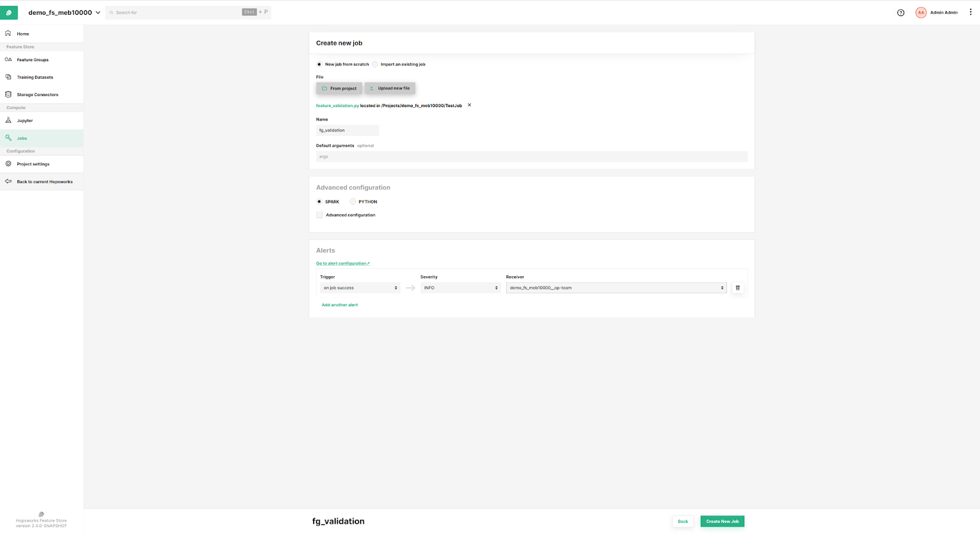The width and height of the screenshot is (980, 534).
Task: Click the AA user avatar
Action: [x=921, y=12]
